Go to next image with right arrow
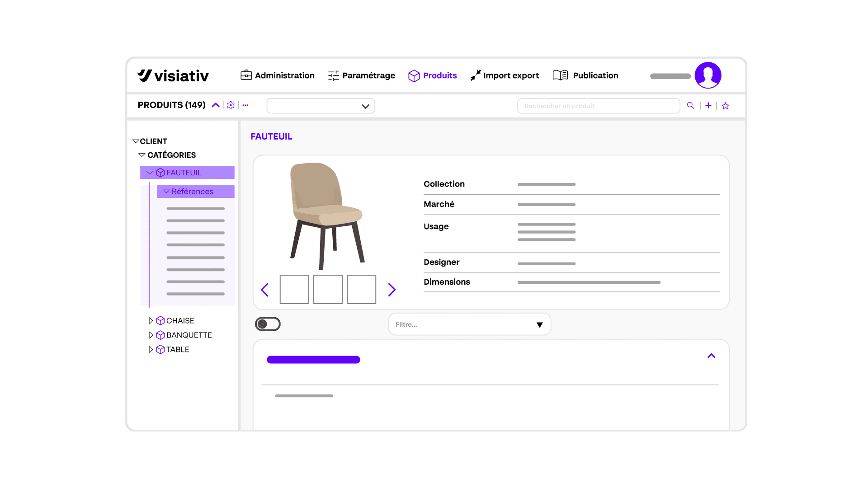The height and width of the screenshot is (488, 868). click(x=392, y=290)
